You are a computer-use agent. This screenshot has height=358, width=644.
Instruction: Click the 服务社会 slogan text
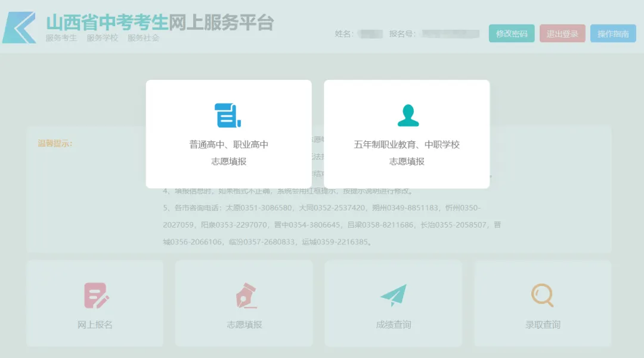coord(143,38)
